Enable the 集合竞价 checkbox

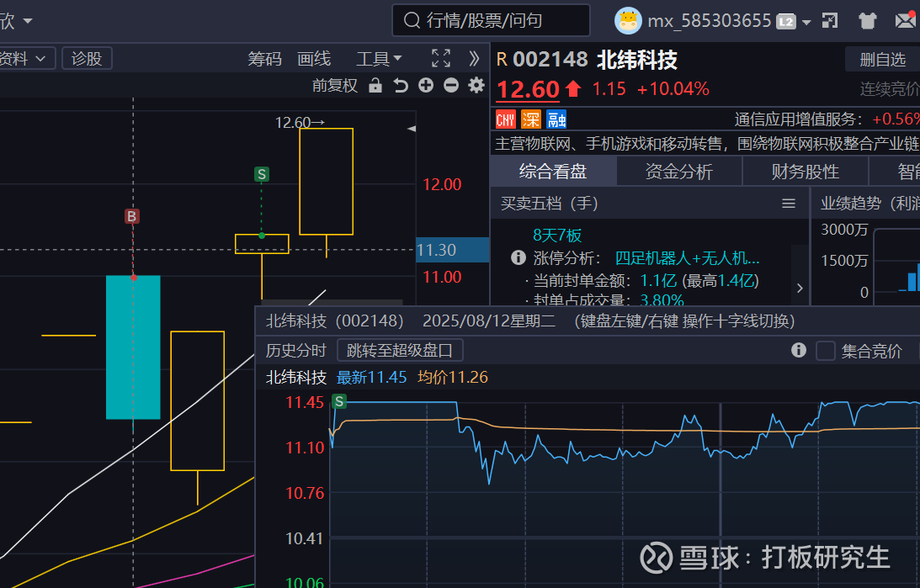coord(826,351)
